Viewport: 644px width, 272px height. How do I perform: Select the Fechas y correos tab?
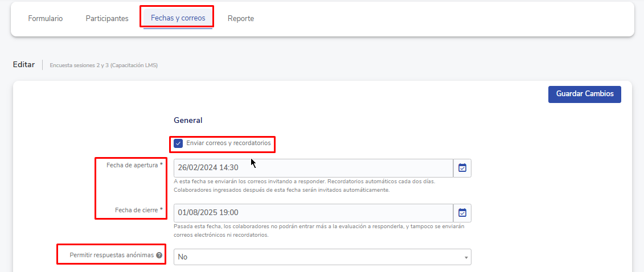pos(178,18)
